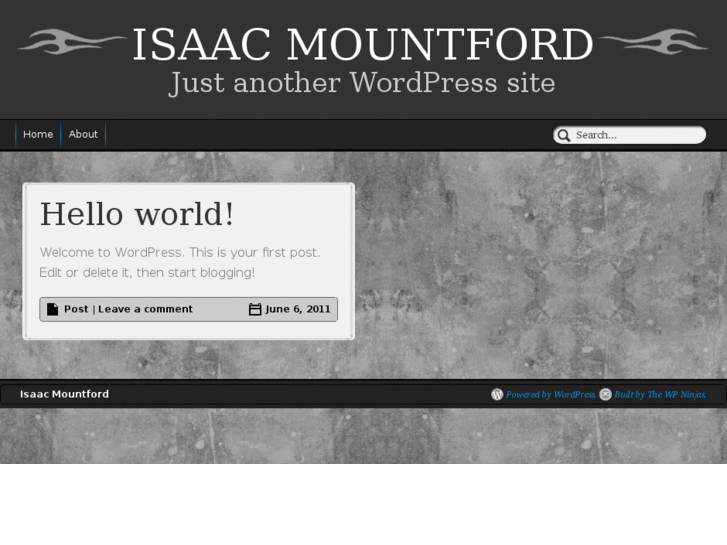Click the June 6, 2011 date
The width and height of the screenshot is (727, 545).
click(298, 309)
